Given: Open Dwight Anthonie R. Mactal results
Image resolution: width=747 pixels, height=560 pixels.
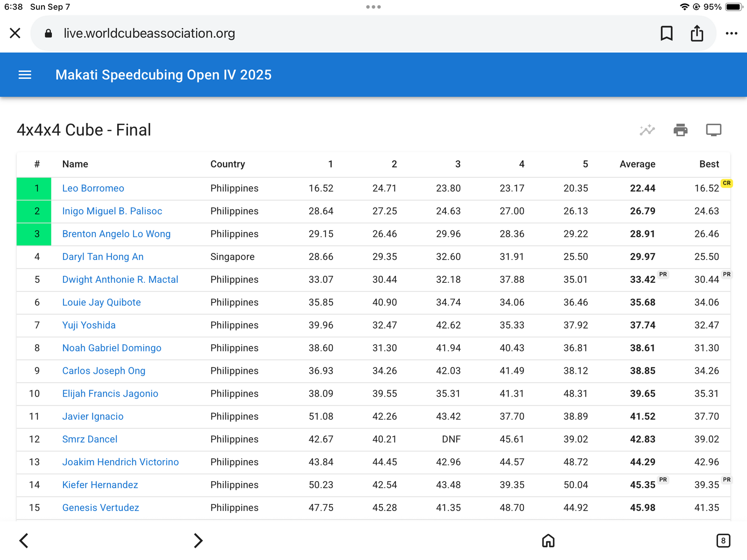Looking at the screenshot, I should pyautogui.click(x=120, y=280).
